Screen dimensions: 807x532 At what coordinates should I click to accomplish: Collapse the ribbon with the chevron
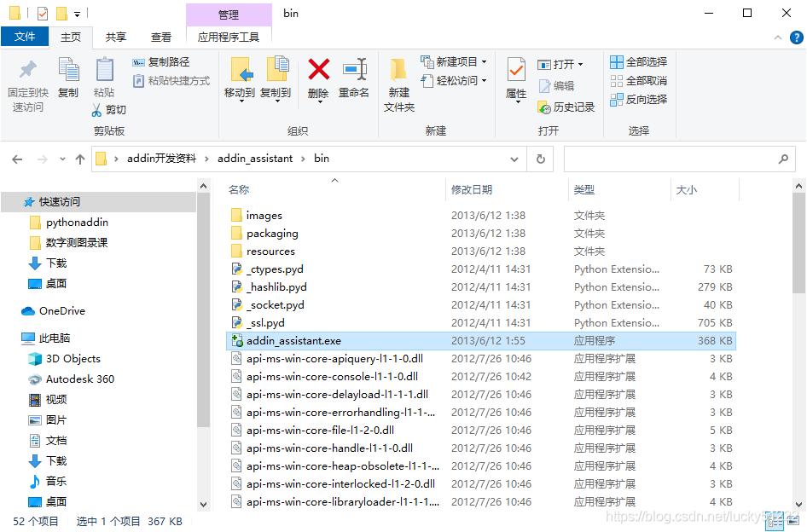click(x=778, y=38)
